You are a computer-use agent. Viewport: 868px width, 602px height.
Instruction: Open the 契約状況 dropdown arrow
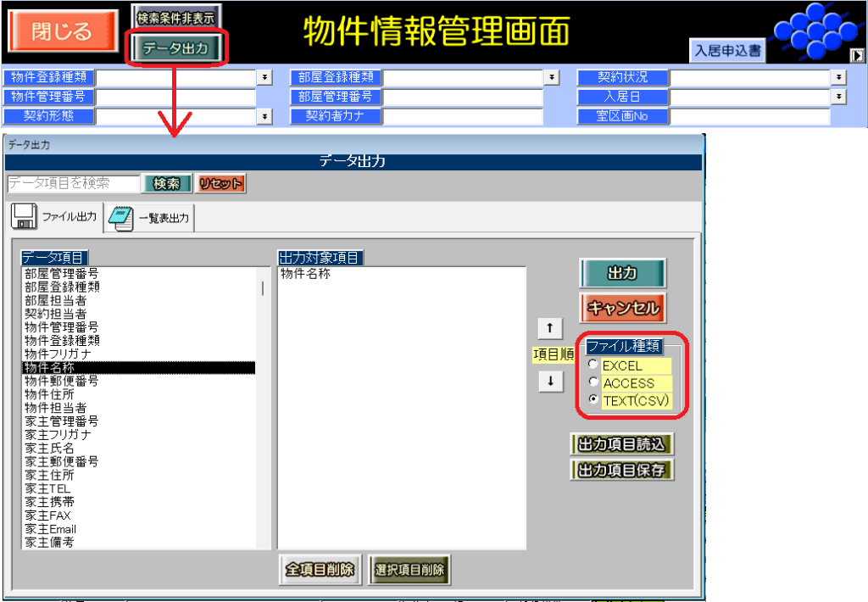tap(839, 77)
